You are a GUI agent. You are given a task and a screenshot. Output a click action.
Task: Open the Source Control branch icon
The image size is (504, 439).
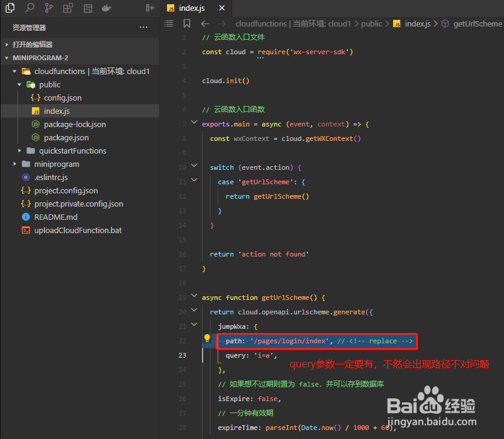49,8
